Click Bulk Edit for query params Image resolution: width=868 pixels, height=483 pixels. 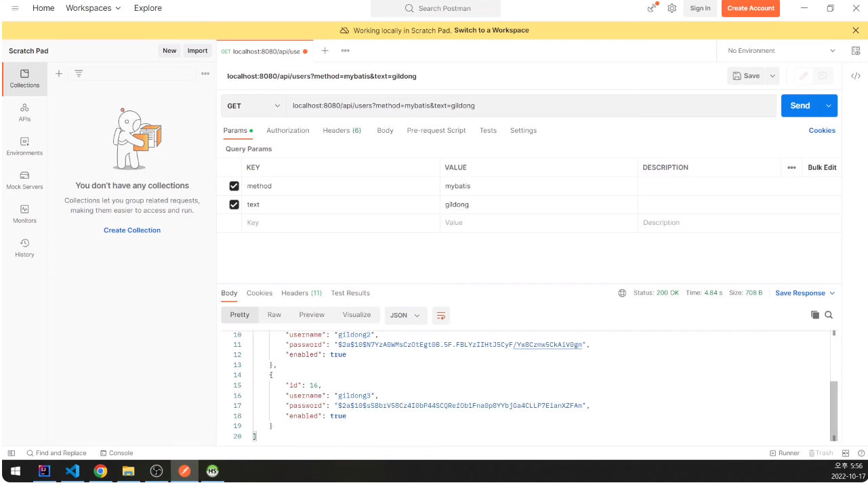coord(822,167)
